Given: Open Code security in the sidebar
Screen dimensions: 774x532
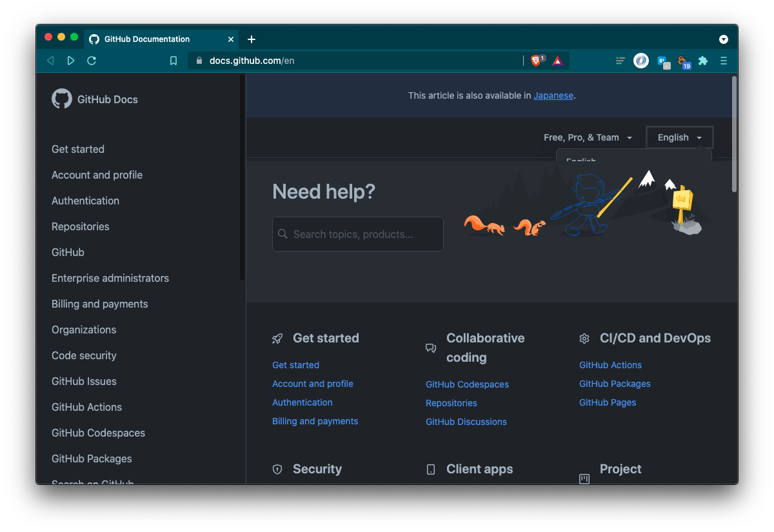Looking at the screenshot, I should [x=84, y=355].
